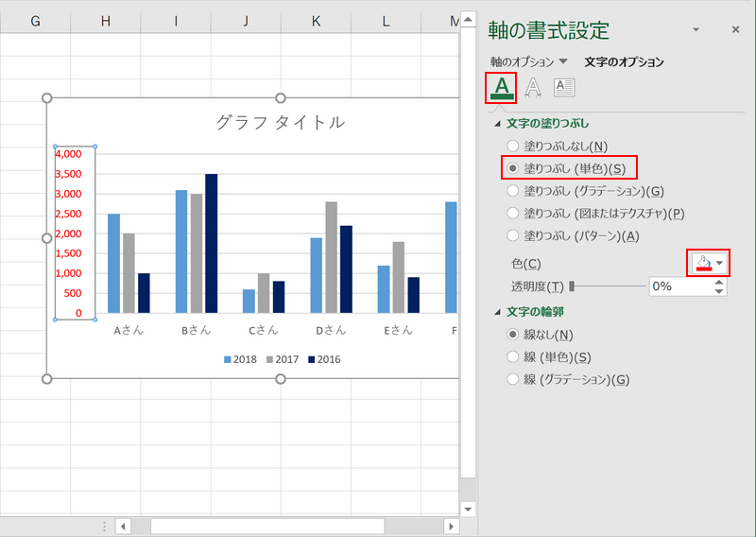Click the horizontal scrollbar thumb
The image size is (756, 537).
click(267, 527)
